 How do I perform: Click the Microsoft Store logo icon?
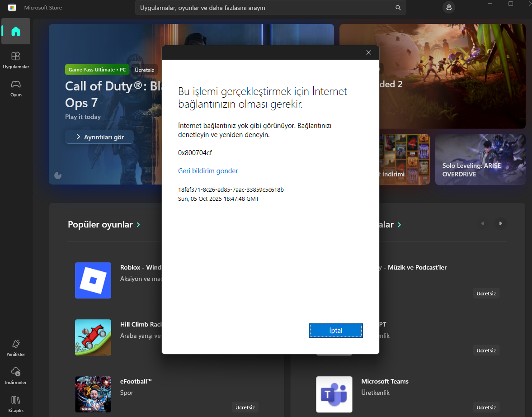coord(12,8)
